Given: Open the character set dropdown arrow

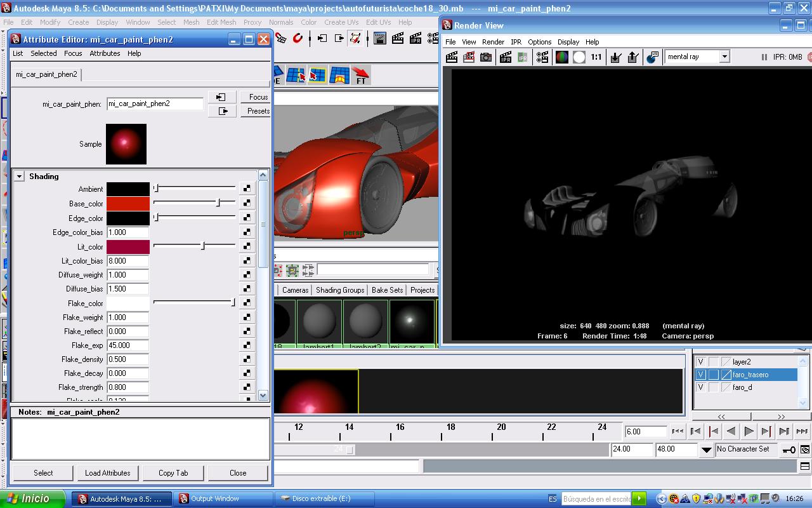Looking at the screenshot, I should click(x=706, y=450).
